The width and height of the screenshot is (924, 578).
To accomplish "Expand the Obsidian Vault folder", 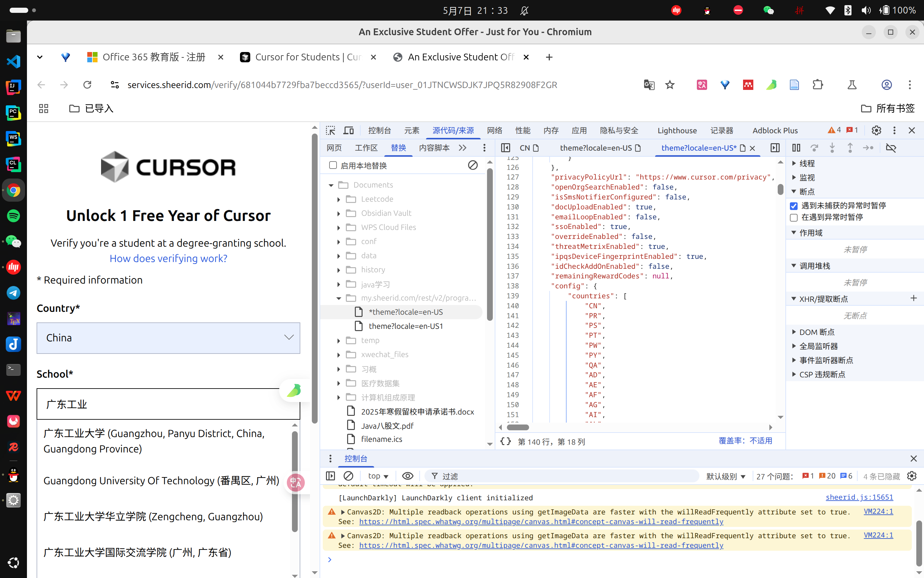I will [339, 213].
